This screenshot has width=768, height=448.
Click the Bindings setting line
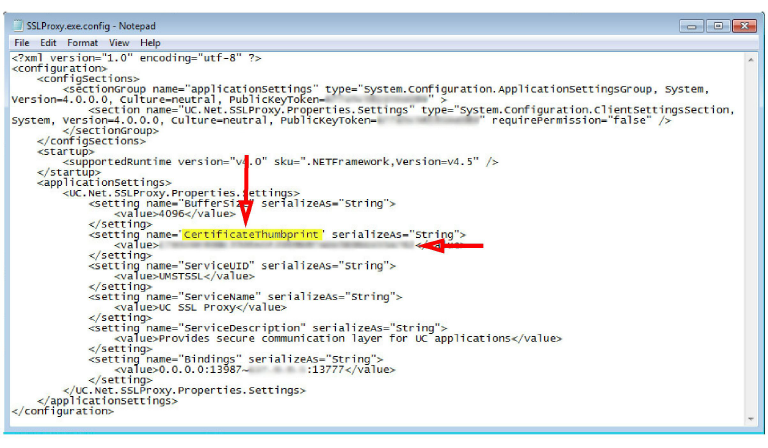pos(236,359)
